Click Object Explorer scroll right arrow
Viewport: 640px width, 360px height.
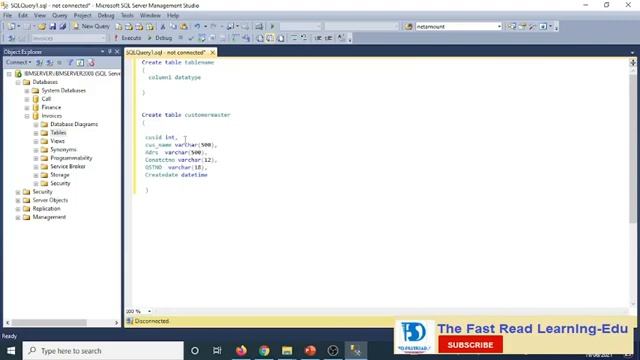coord(116,322)
